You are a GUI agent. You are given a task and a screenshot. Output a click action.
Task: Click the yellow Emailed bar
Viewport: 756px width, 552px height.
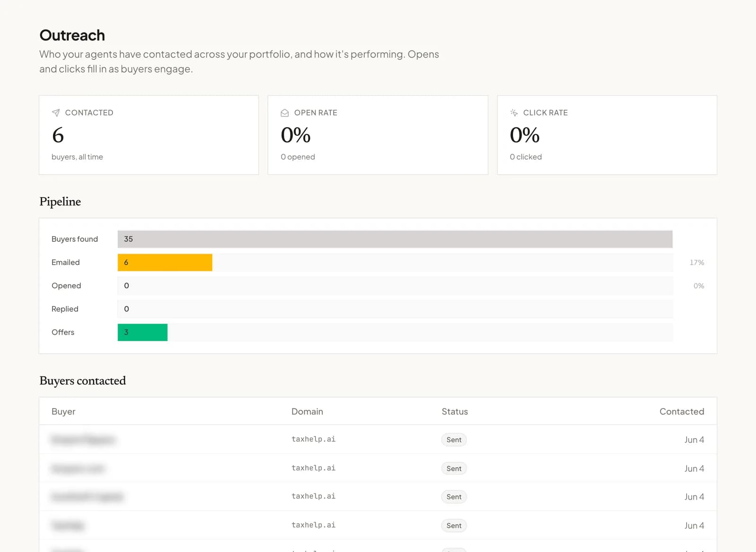[165, 263]
